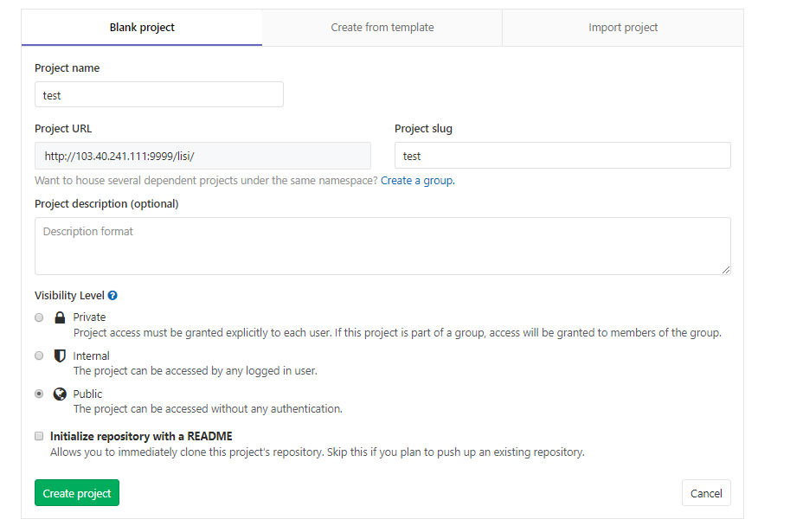Click the green Create project button
The width and height of the screenshot is (790, 532).
[x=77, y=493]
